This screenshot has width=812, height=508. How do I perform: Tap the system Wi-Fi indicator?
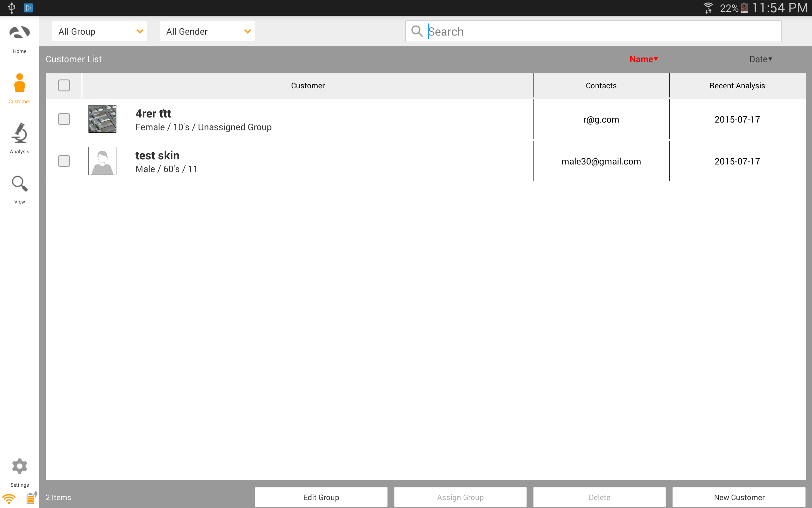(708, 8)
